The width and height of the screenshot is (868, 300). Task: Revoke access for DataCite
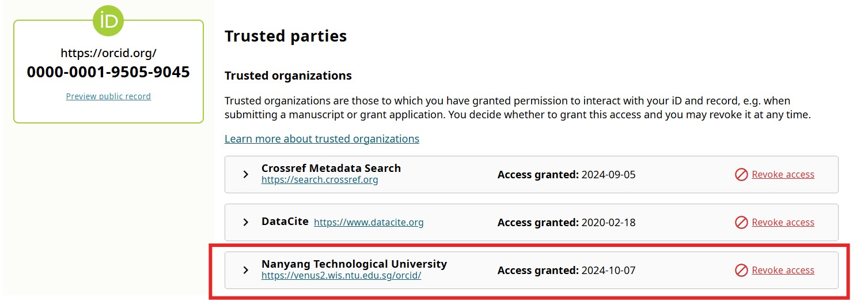click(783, 222)
